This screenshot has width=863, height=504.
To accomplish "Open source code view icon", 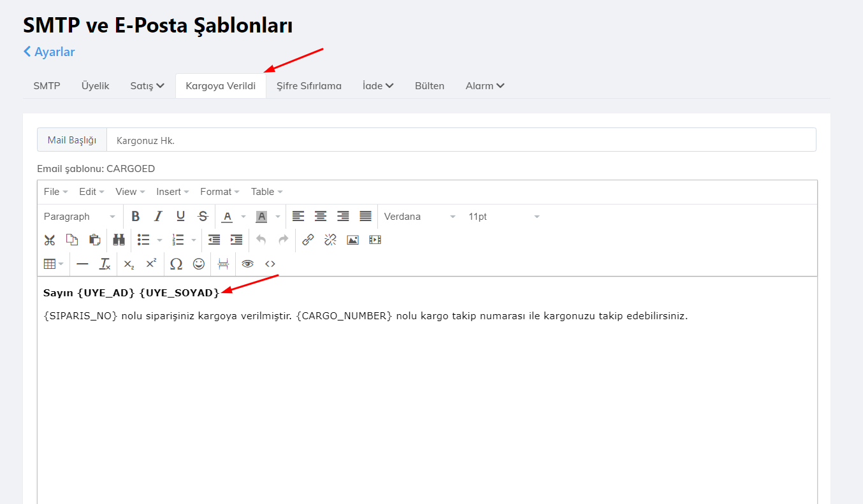I will pyautogui.click(x=270, y=264).
